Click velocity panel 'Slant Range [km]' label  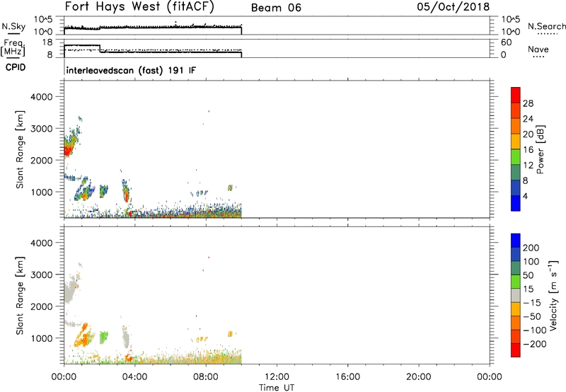click(20, 296)
